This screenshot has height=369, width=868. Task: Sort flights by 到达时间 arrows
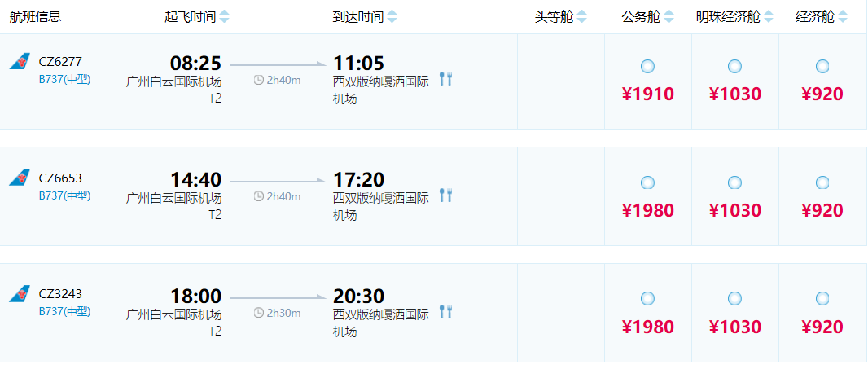[x=392, y=17]
